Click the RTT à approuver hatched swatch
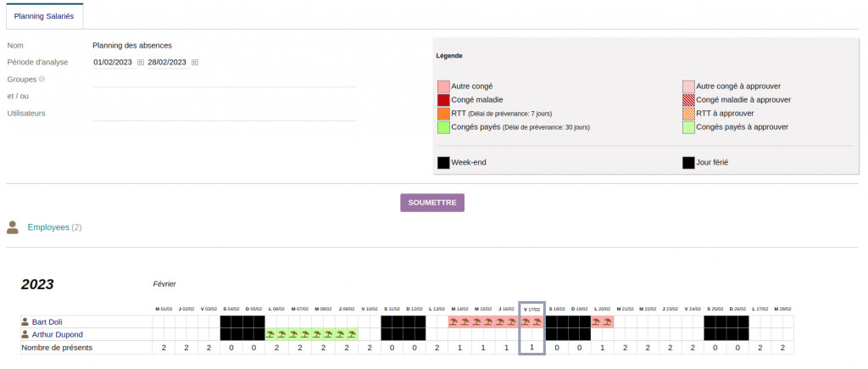 tap(688, 114)
